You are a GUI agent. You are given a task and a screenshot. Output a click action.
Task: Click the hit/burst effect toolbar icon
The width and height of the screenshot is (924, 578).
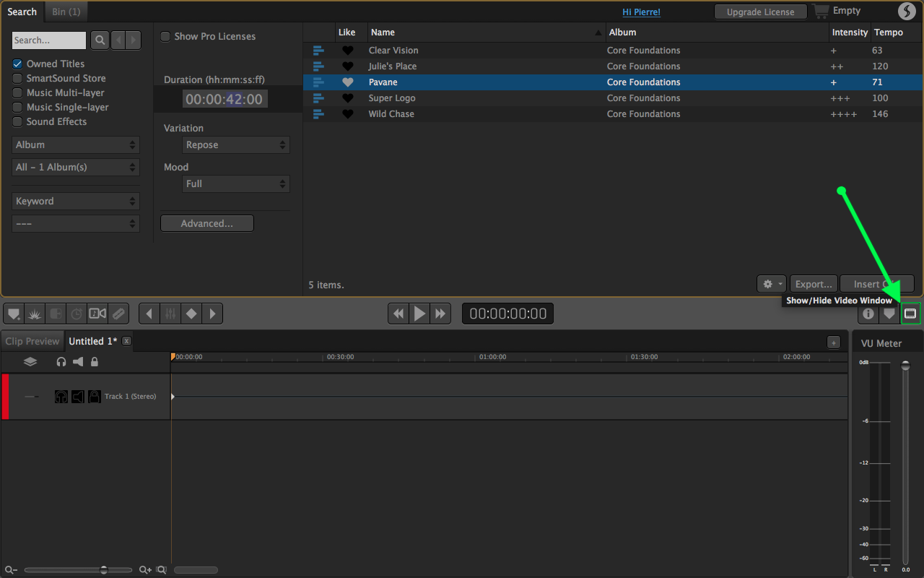click(35, 314)
